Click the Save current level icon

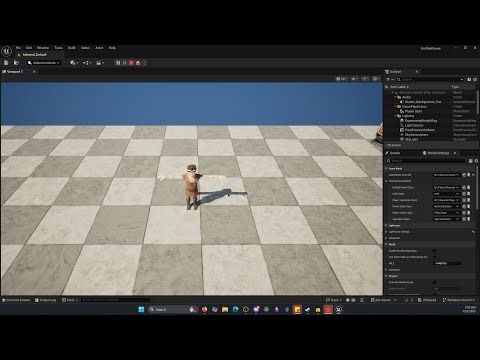6,63
